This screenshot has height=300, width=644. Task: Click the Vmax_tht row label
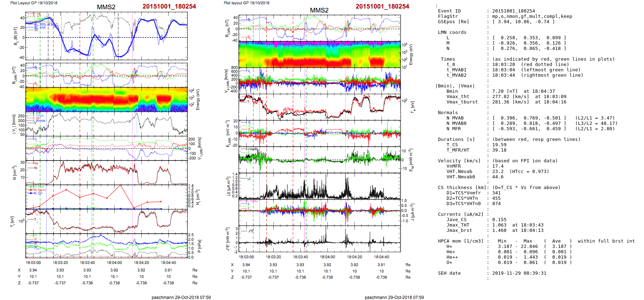[458, 97]
